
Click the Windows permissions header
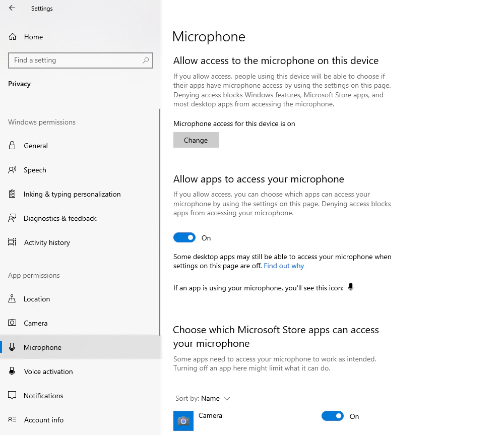42,122
